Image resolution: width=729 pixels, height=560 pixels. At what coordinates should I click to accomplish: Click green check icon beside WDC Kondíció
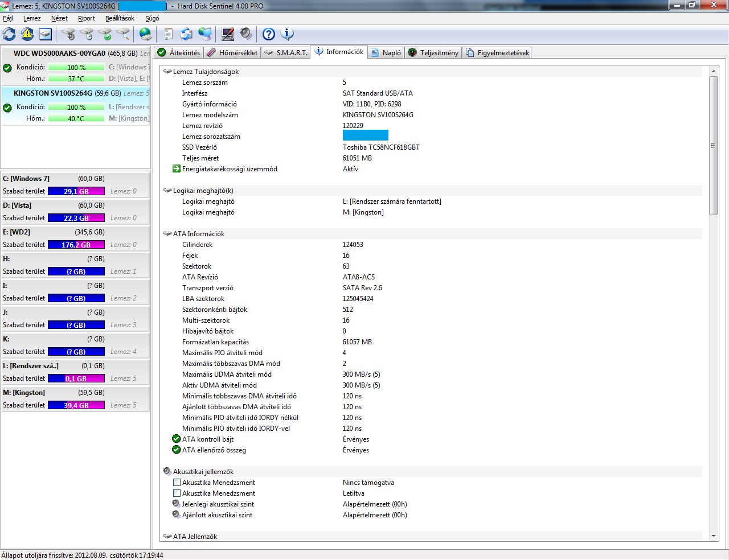pos(7,68)
